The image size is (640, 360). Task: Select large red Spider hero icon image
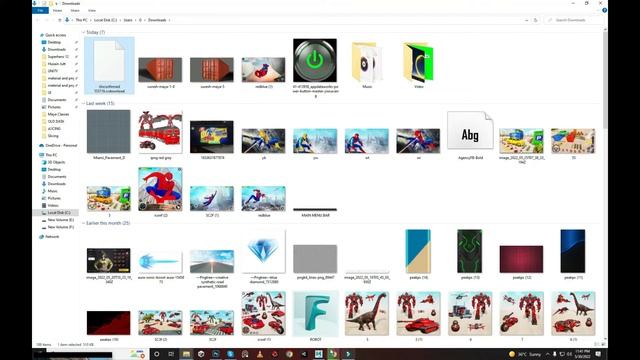pyautogui.click(x=160, y=189)
